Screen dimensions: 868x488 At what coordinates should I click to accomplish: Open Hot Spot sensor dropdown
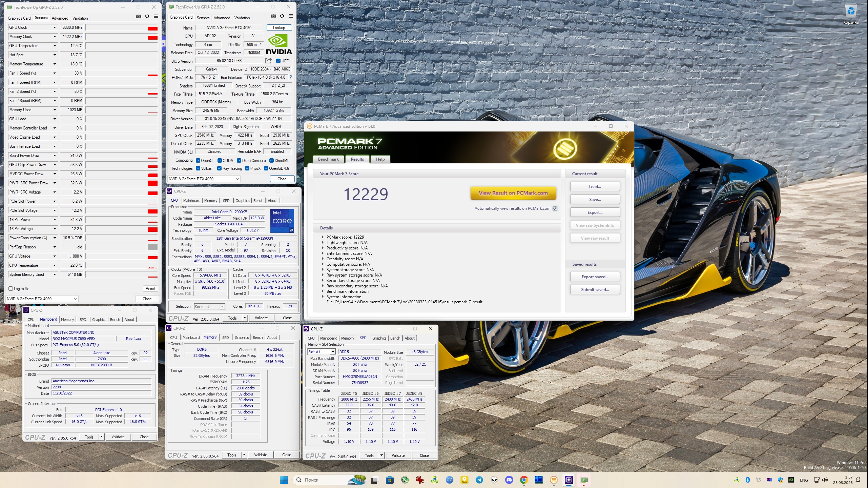(x=55, y=55)
